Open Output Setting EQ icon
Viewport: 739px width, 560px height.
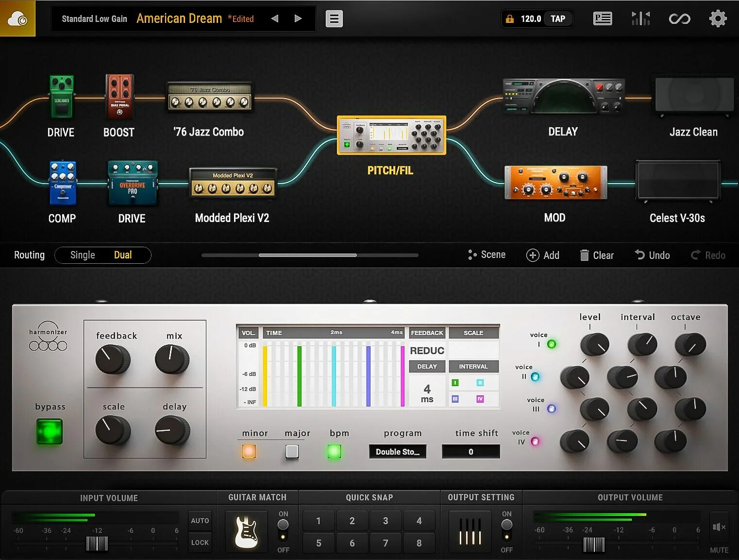pyautogui.click(x=470, y=532)
